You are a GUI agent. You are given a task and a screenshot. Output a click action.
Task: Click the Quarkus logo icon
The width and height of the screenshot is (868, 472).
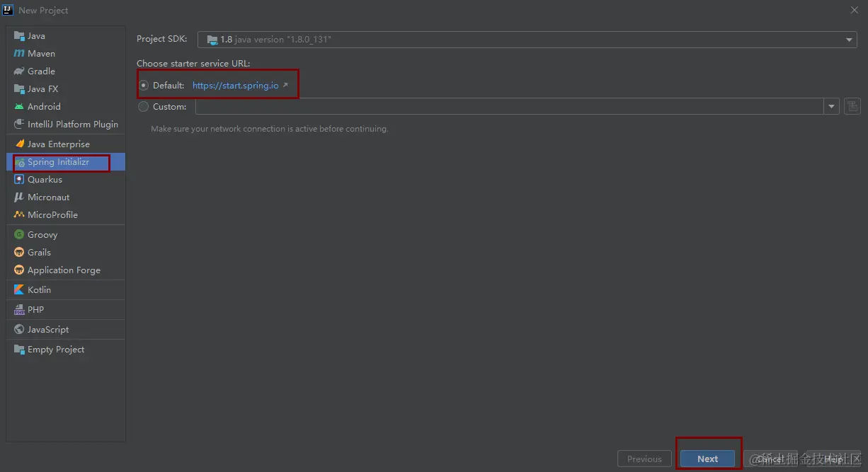19,179
